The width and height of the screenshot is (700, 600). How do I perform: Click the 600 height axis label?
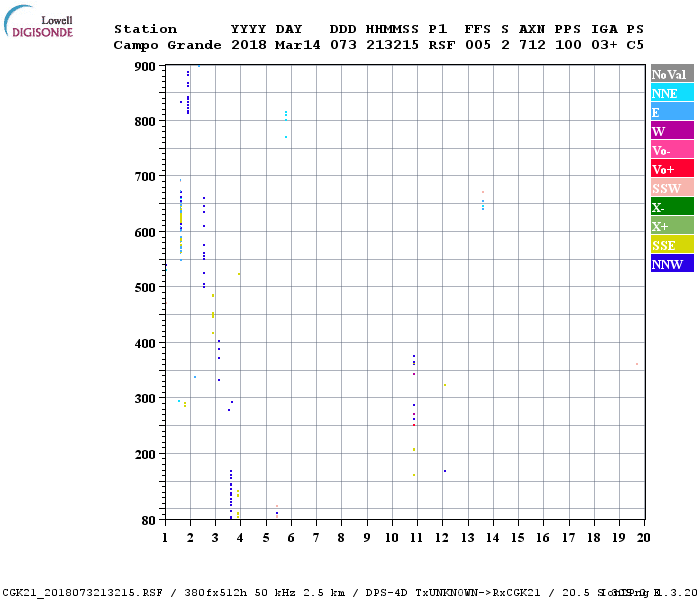(x=145, y=233)
